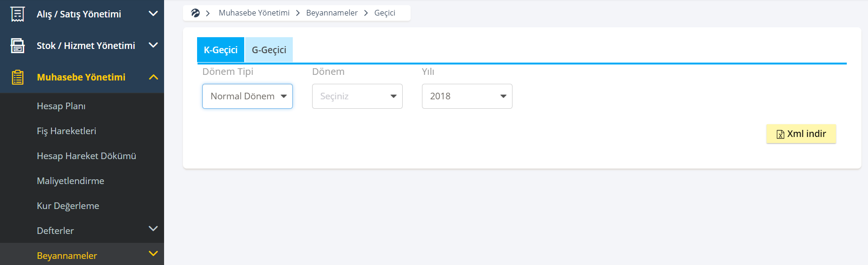
Task: Open the Dönem Seçiniz dropdown
Action: click(357, 96)
